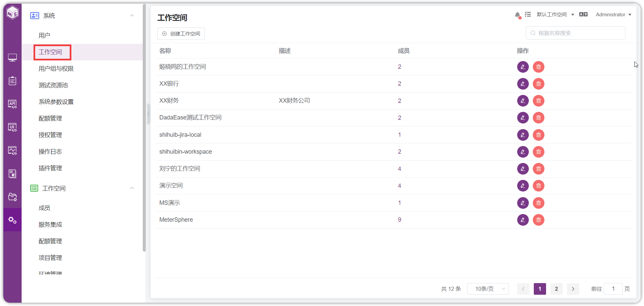Open 操作日志 from the sidebar menu

(x=50, y=152)
